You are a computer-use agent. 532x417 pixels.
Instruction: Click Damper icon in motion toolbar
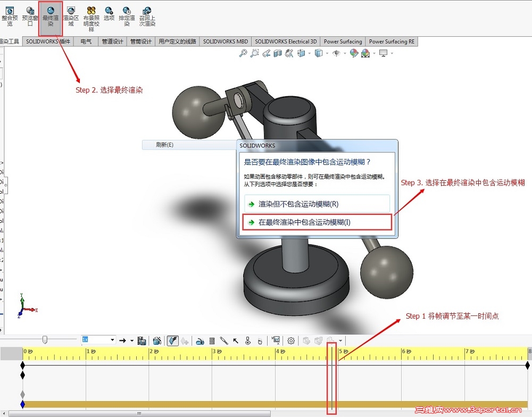pyautogui.click(x=223, y=340)
